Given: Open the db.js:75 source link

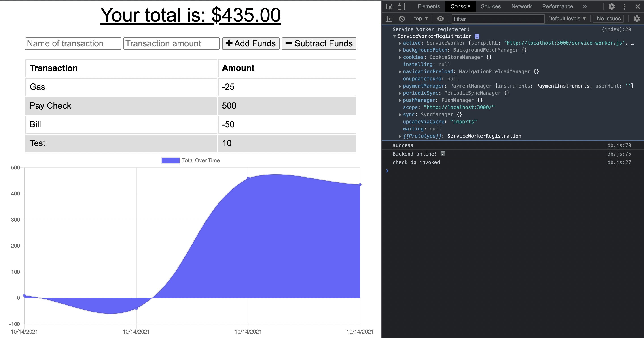Looking at the screenshot, I should pyautogui.click(x=619, y=154).
